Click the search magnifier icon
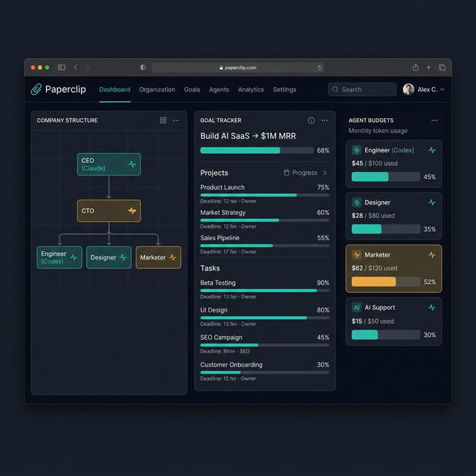Image resolution: width=476 pixels, height=476 pixels. [335, 89]
